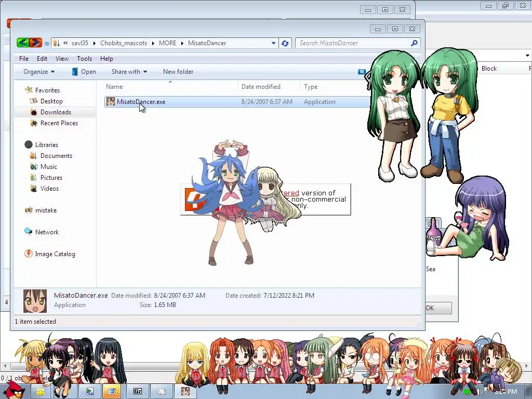Viewport: 532px width, 399px height.
Task: Click the MisatoDancer.exe file icon in list
Action: [111, 101]
